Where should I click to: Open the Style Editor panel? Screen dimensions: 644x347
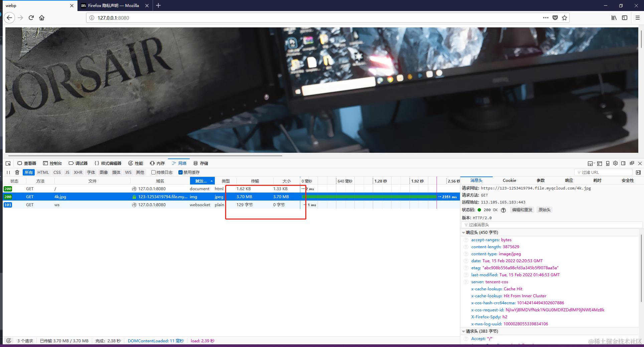click(x=108, y=163)
